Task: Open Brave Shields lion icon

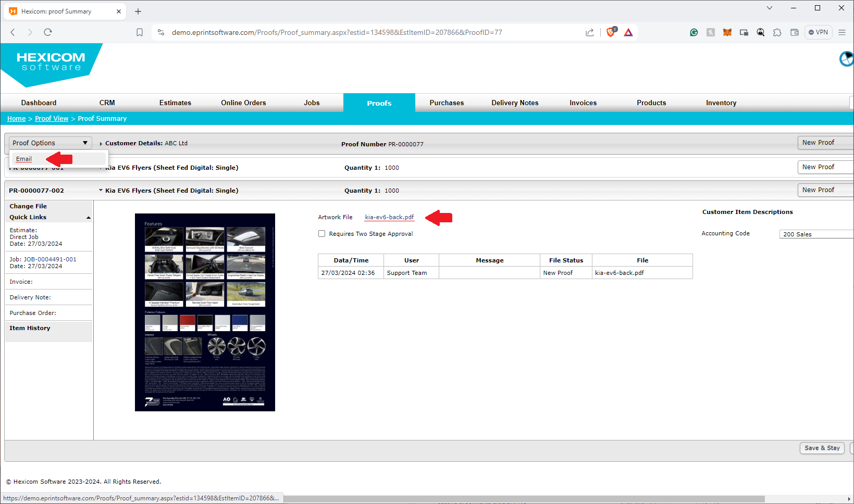Action: 611,32
